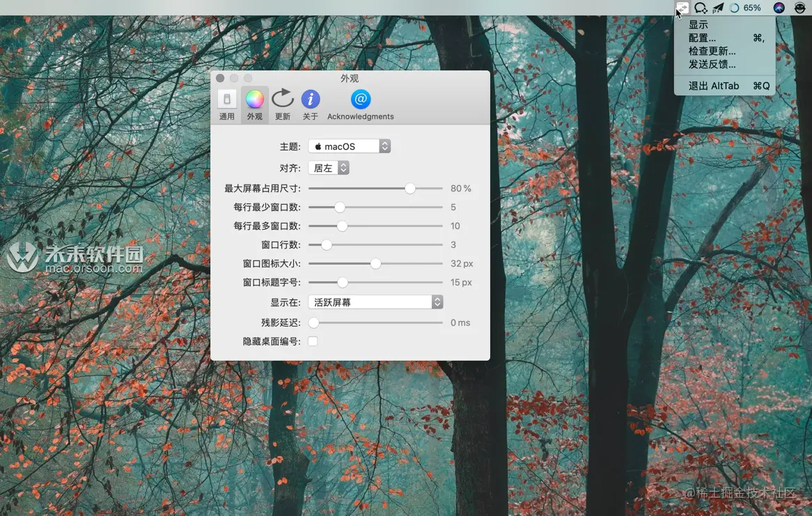This screenshot has width=812, height=516.
Task: Select the 外观 appearance tab
Action: 254,104
